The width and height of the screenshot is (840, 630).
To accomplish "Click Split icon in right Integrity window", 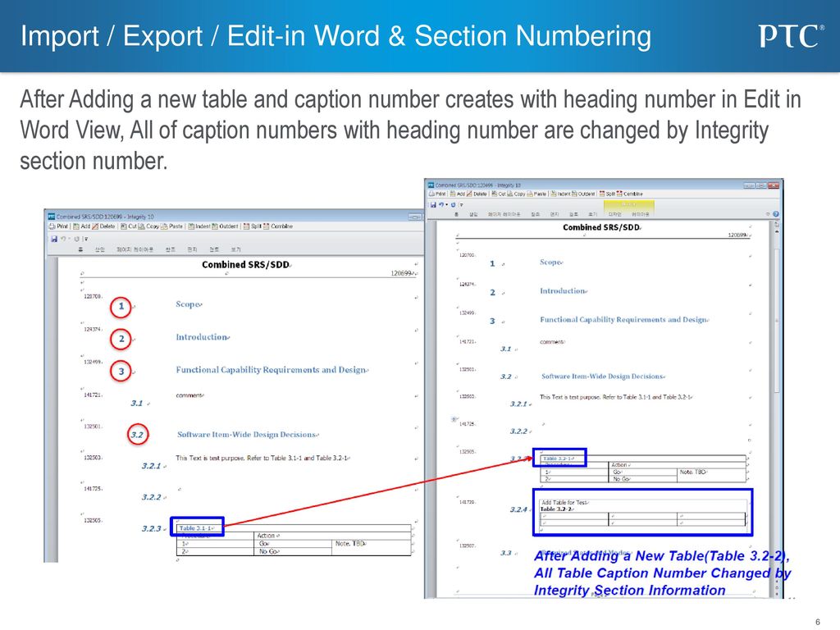I will point(602,194).
